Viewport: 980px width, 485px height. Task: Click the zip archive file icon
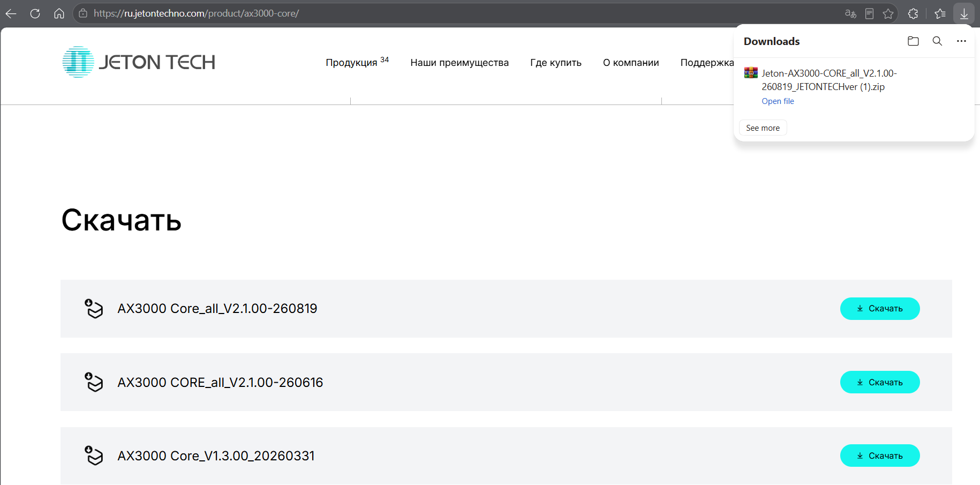pyautogui.click(x=751, y=73)
